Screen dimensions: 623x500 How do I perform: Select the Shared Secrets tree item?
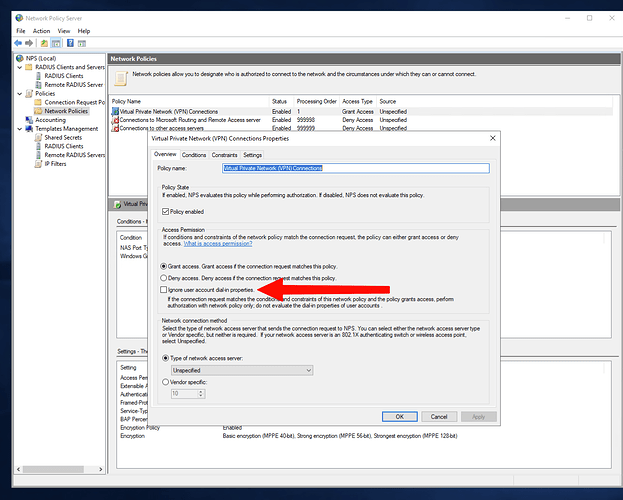pyautogui.click(x=63, y=138)
